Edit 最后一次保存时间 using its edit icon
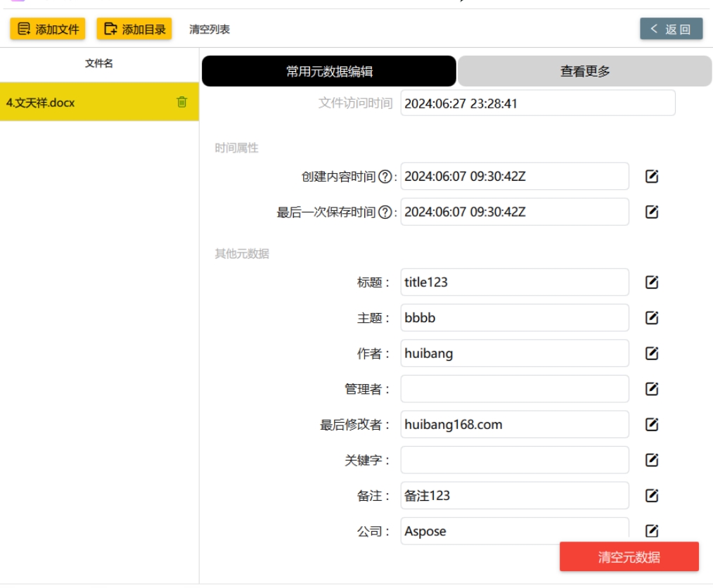Image resolution: width=713 pixels, height=588 pixels. tap(652, 212)
